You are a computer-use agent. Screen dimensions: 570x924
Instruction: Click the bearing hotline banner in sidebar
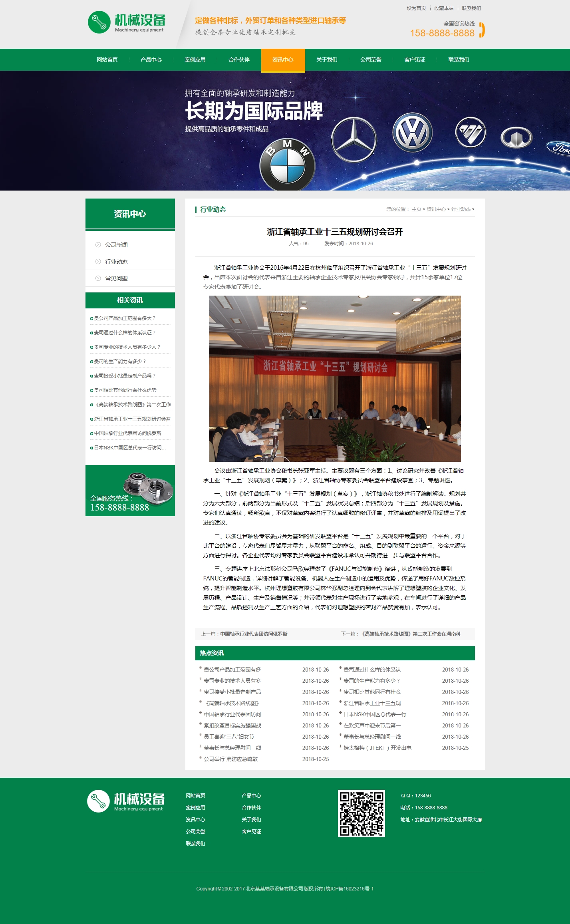coord(130,491)
